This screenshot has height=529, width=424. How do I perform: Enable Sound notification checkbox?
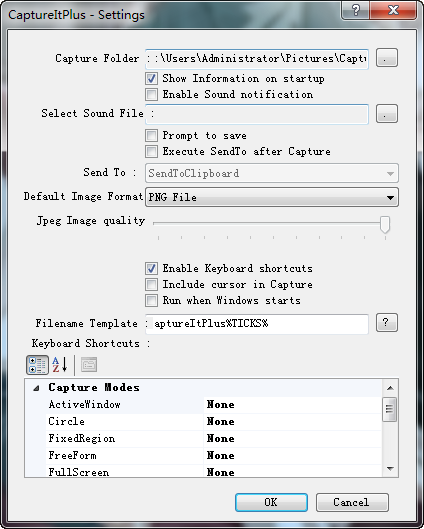[151, 94]
